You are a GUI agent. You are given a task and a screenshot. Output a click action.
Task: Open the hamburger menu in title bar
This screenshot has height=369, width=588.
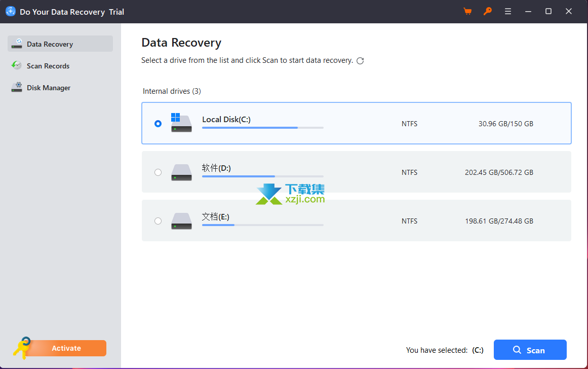[x=508, y=11]
